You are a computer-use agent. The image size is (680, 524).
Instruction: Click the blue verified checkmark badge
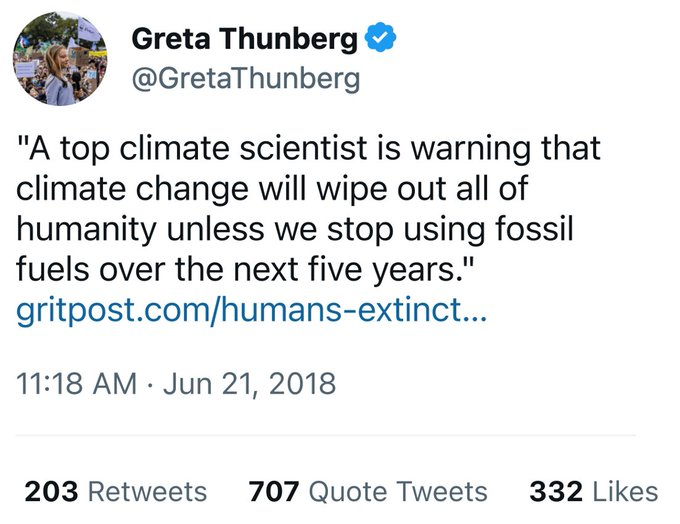click(380, 37)
